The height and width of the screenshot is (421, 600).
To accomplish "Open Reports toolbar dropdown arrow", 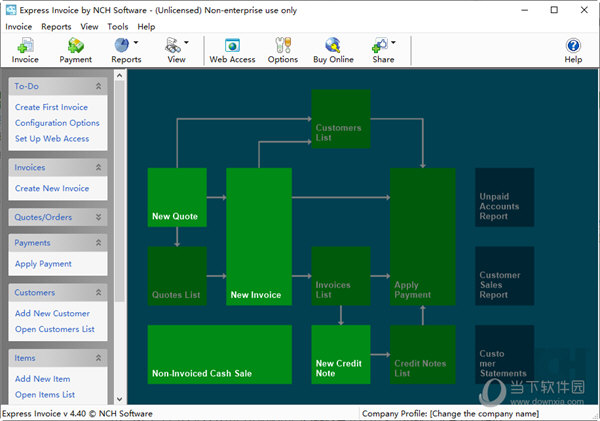I will pyautogui.click(x=135, y=42).
